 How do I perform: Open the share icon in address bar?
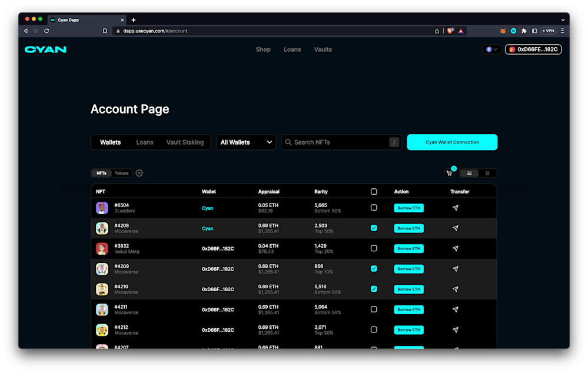(437, 31)
